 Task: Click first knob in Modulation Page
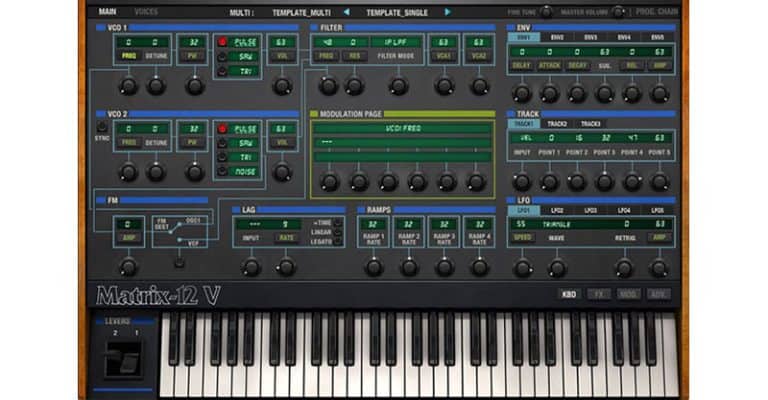[x=329, y=182]
